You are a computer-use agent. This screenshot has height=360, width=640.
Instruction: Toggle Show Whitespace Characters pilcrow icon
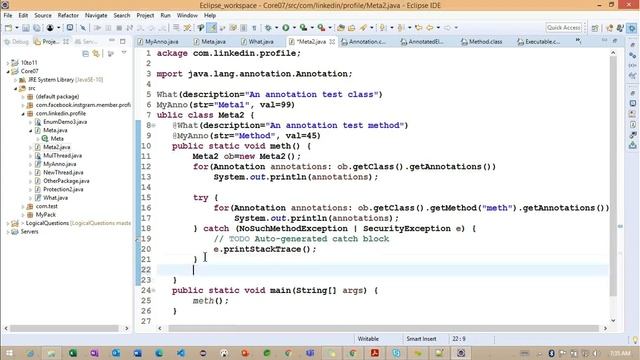pyautogui.click(x=254, y=28)
